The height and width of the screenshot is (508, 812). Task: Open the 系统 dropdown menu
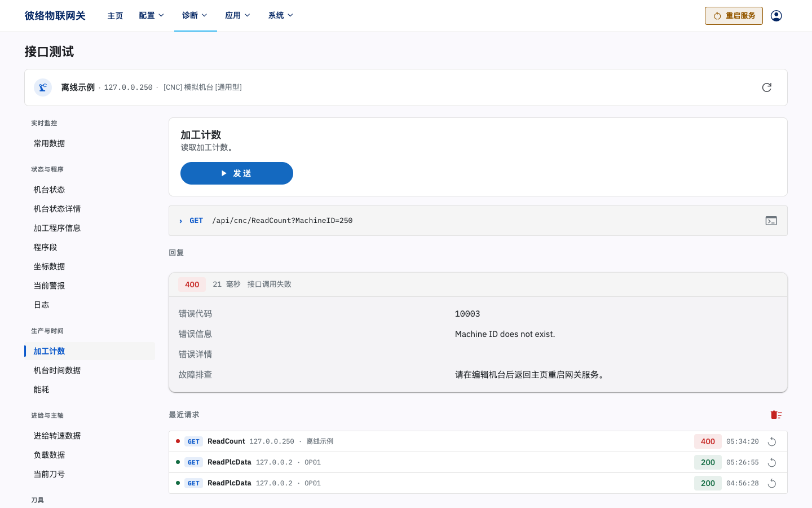[280, 15]
